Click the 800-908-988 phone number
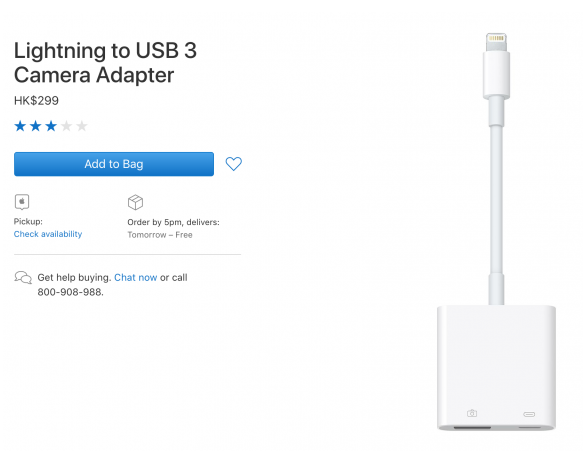The width and height of the screenshot is (585, 451). 71,292
